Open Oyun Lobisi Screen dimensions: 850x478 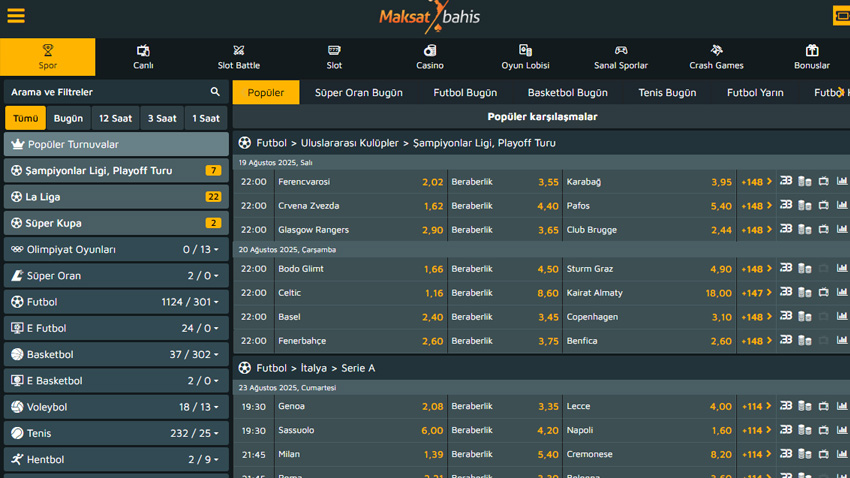click(525, 57)
